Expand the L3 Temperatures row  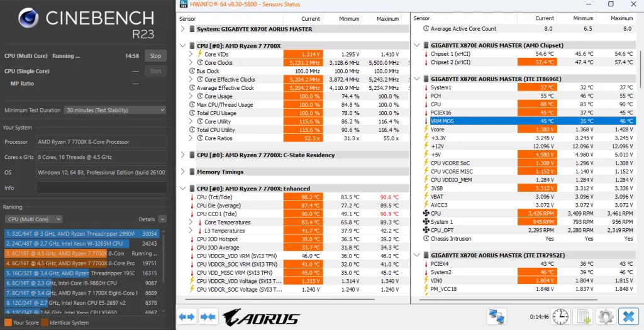(x=191, y=231)
